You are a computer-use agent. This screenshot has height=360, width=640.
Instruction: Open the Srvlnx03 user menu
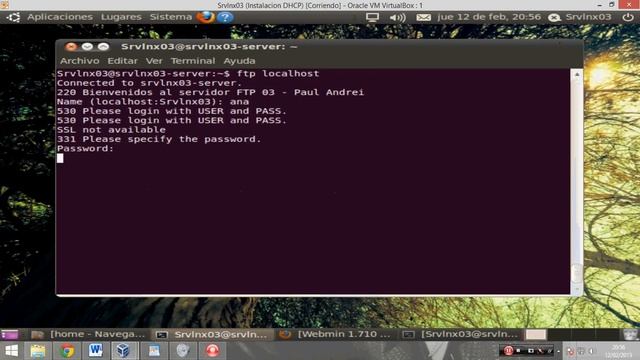(x=580, y=17)
